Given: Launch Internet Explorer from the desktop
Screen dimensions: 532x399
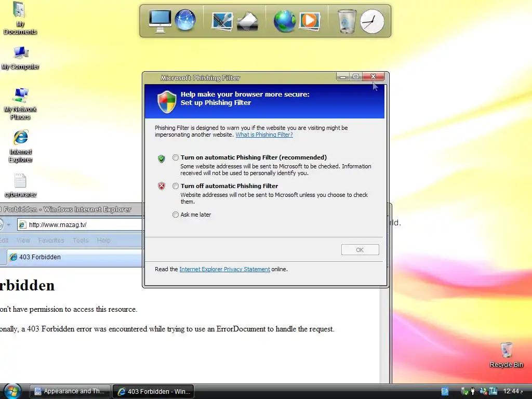Looking at the screenshot, I should coord(20,146).
